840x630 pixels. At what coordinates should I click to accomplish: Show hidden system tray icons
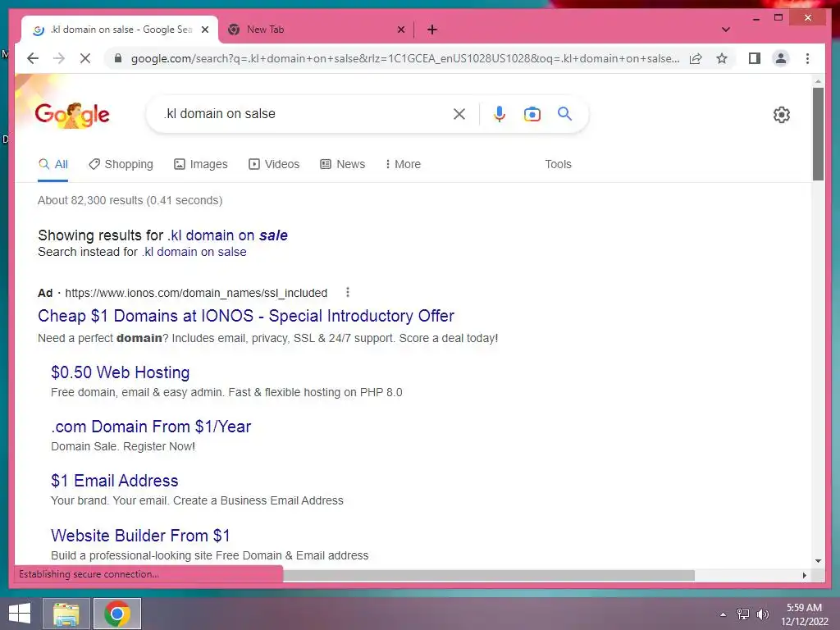pos(724,614)
